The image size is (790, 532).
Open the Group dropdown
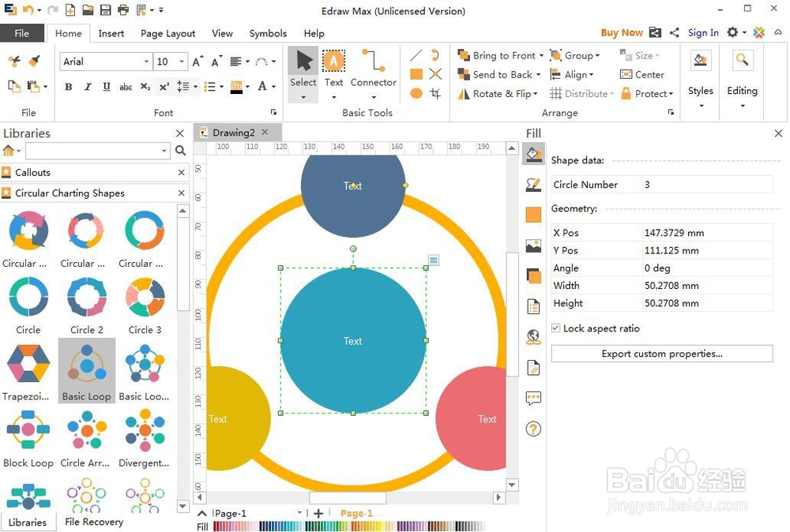pyautogui.click(x=575, y=55)
